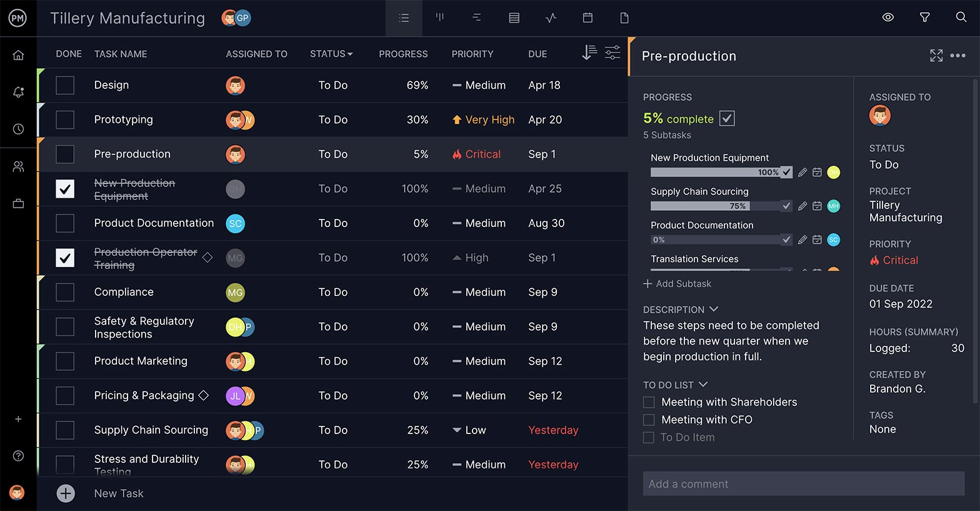Click the New Task button

pyautogui.click(x=66, y=493)
